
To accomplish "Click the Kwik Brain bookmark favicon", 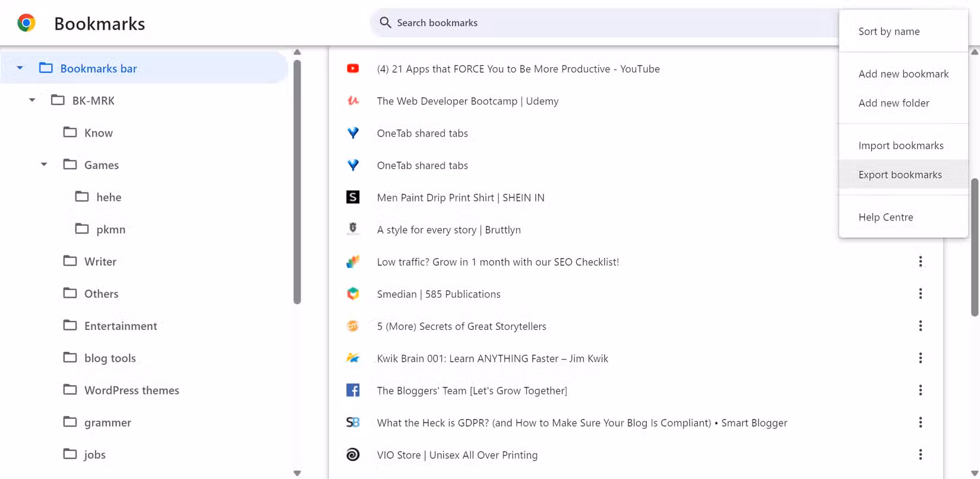I will 353,358.
